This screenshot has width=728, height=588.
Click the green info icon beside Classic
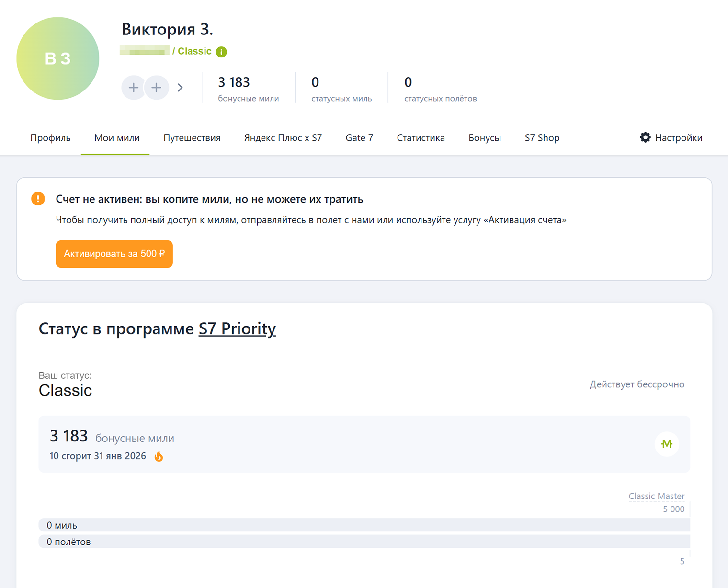[221, 52]
